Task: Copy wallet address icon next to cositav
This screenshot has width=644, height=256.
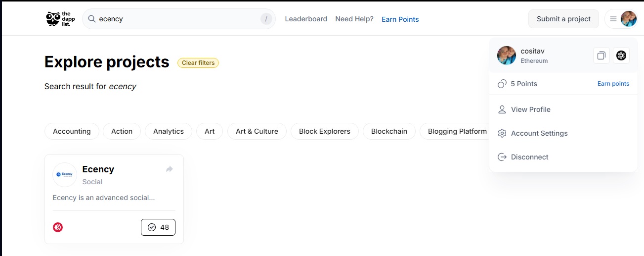Action: coord(601,55)
